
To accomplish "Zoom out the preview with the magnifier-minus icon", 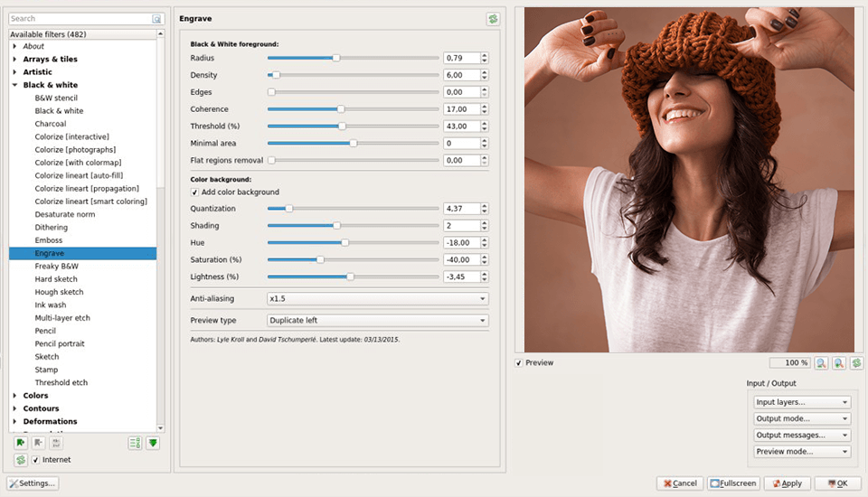I will point(822,363).
